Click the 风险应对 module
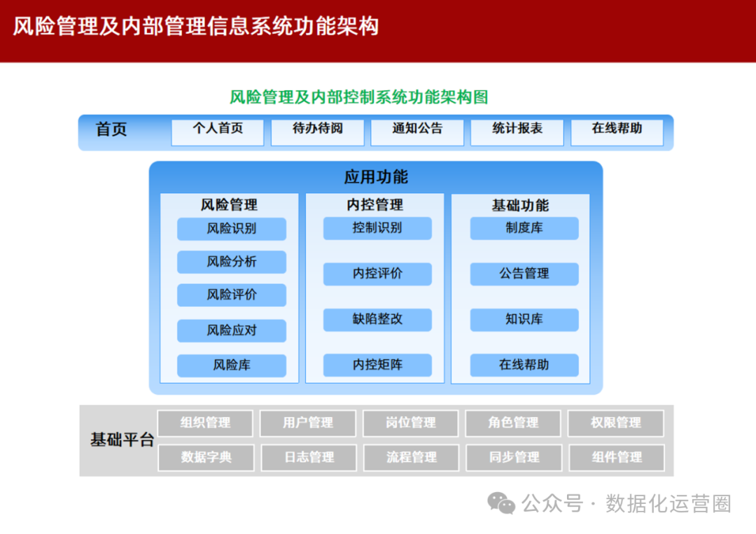 tap(232, 330)
